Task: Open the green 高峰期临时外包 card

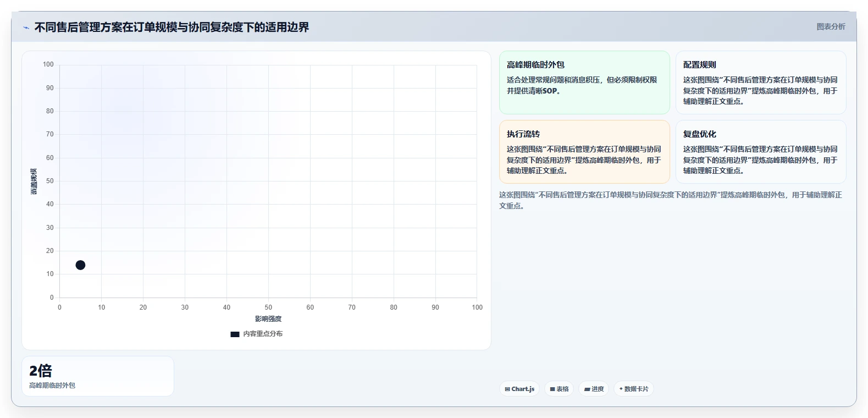Action: (x=584, y=82)
